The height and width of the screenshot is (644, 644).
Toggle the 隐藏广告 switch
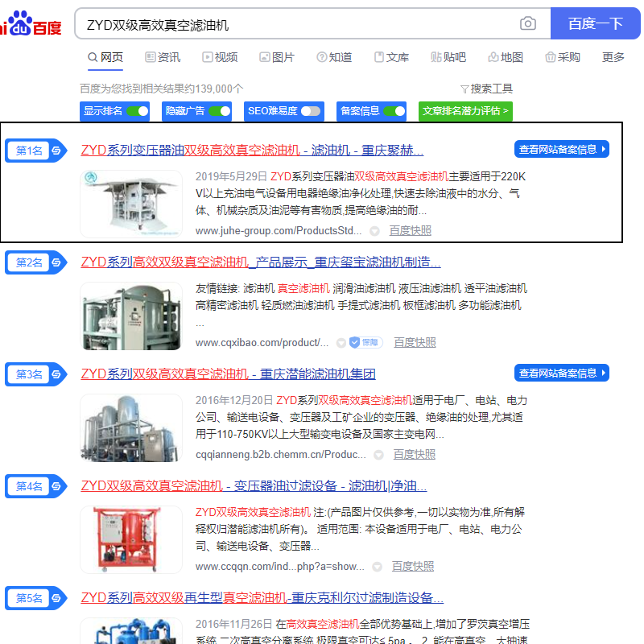[x=219, y=111]
